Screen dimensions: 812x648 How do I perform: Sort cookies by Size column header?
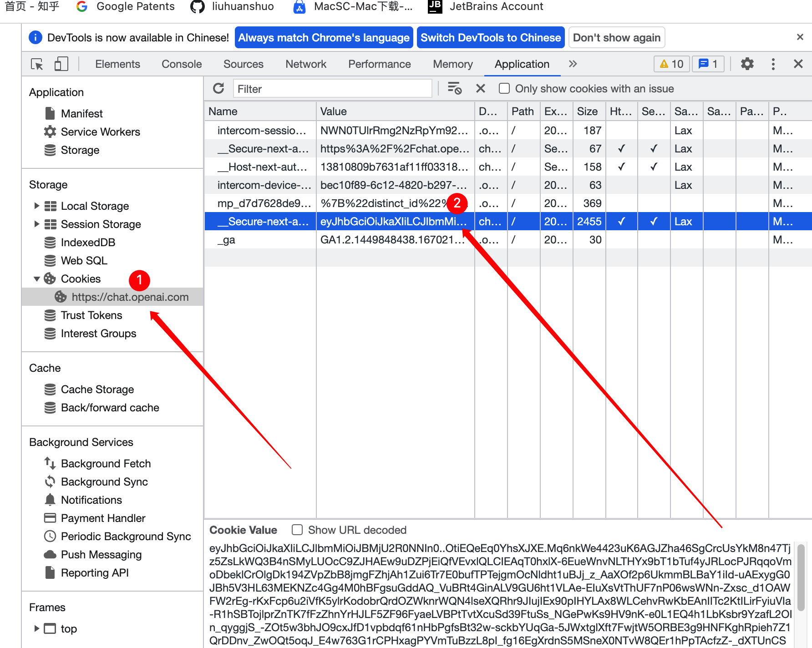click(589, 111)
